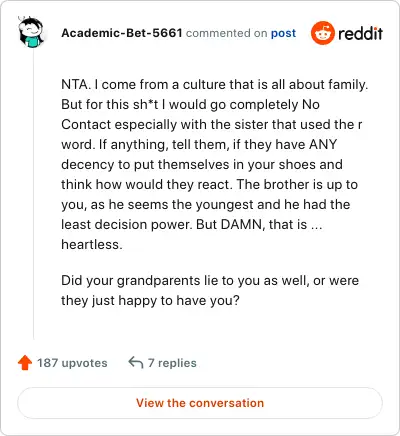Open the "7 replies" label
Viewport: 400px width, 436px height.
click(x=172, y=363)
